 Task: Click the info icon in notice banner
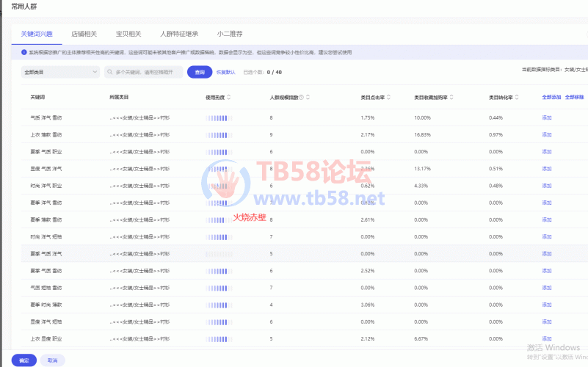click(24, 52)
